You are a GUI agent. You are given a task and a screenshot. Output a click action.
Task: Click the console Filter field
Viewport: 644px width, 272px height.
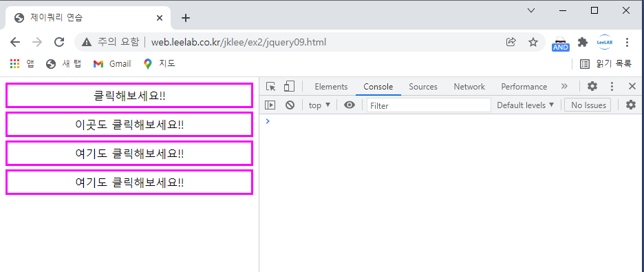tap(429, 105)
